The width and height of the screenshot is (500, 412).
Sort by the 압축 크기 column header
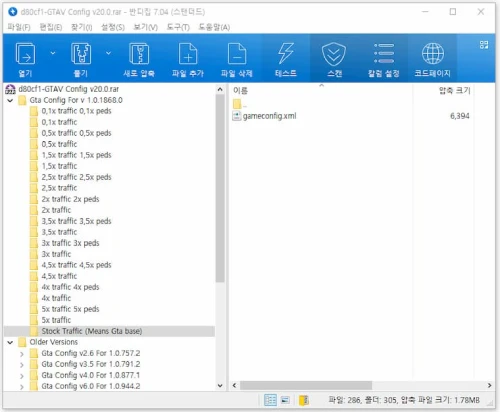pyautogui.click(x=455, y=90)
